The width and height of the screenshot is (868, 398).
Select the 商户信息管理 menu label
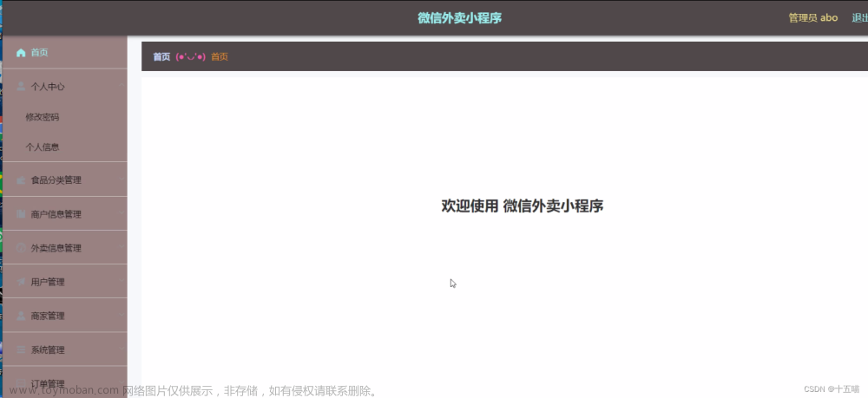[x=56, y=214]
